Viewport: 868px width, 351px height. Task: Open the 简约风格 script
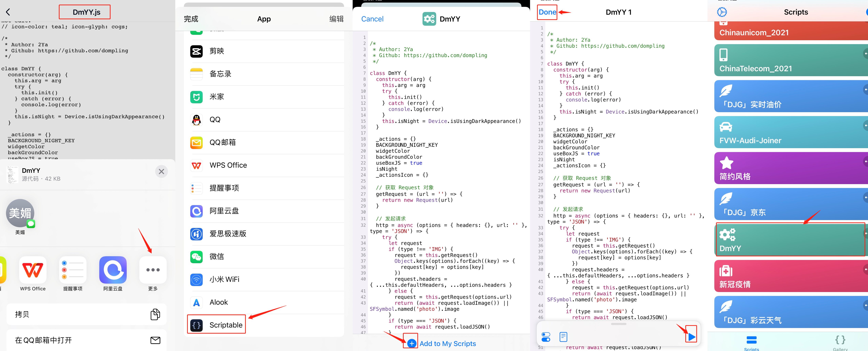coord(791,168)
